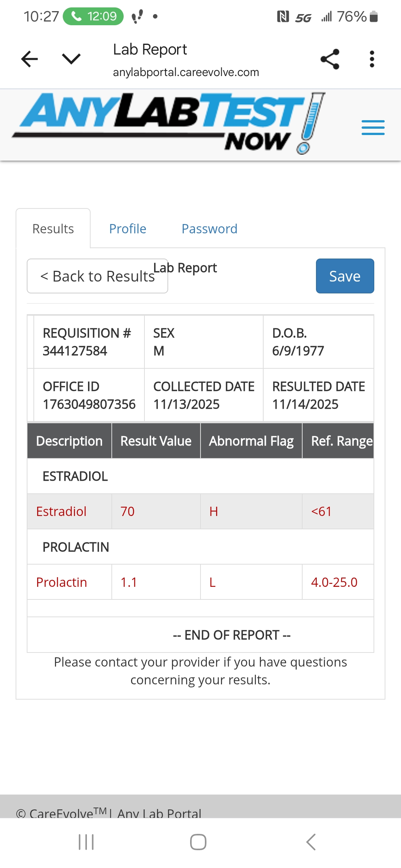This screenshot has height=868, width=401.
Task: Tap the anylabportal.careevolve.com address text
Action: [x=186, y=72]
